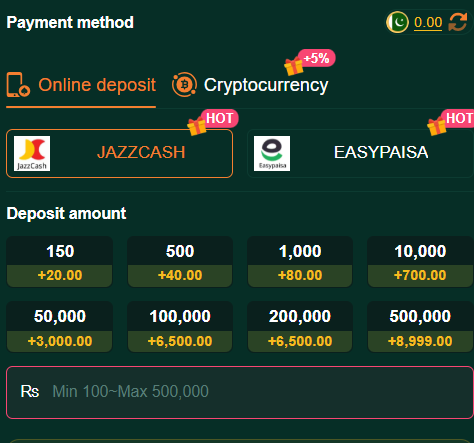Choose the 100,000 deposit amount
Image resolution: width=474 pixels, height=443 pixels.
click(x=180, y=327)
